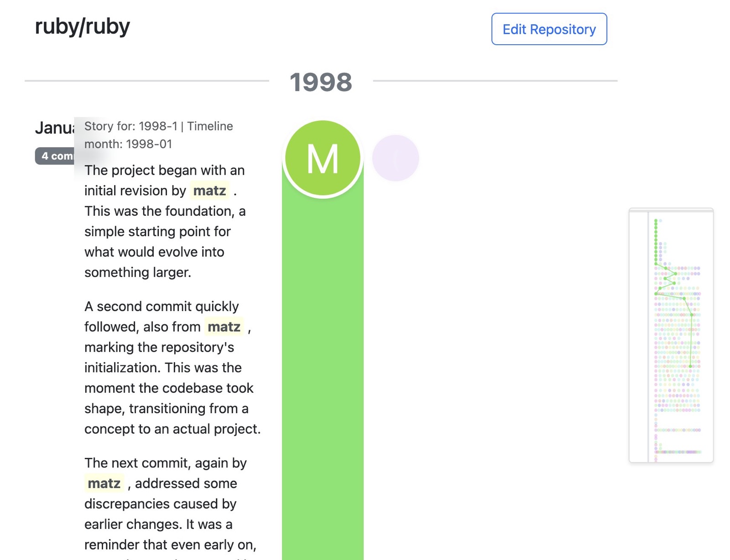
Task: Click the top green dot in minimap
Action: tap(656, 221)
